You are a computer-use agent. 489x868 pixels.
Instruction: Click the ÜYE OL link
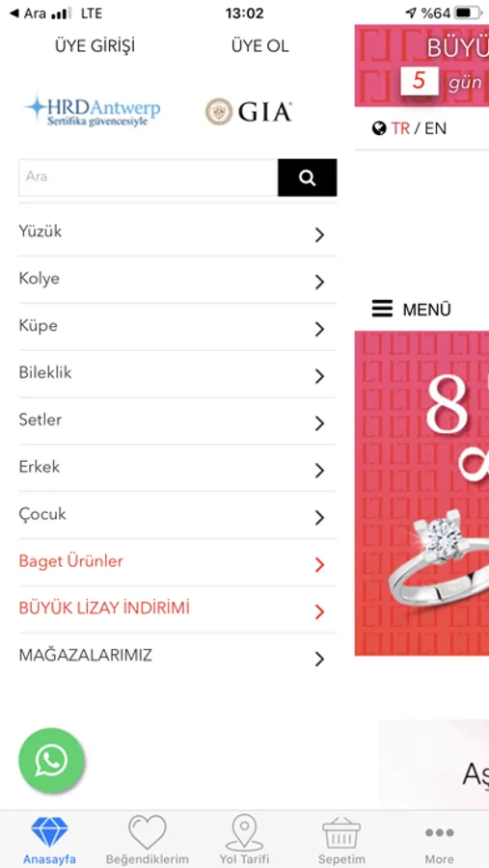pyautogui.click(x=260, y=46)
